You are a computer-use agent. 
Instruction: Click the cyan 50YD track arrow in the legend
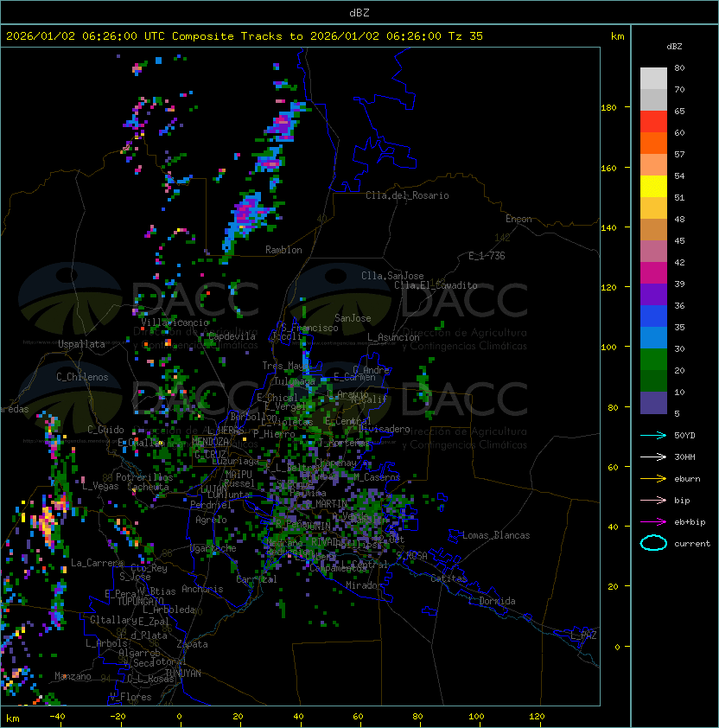tap(653, 435)
